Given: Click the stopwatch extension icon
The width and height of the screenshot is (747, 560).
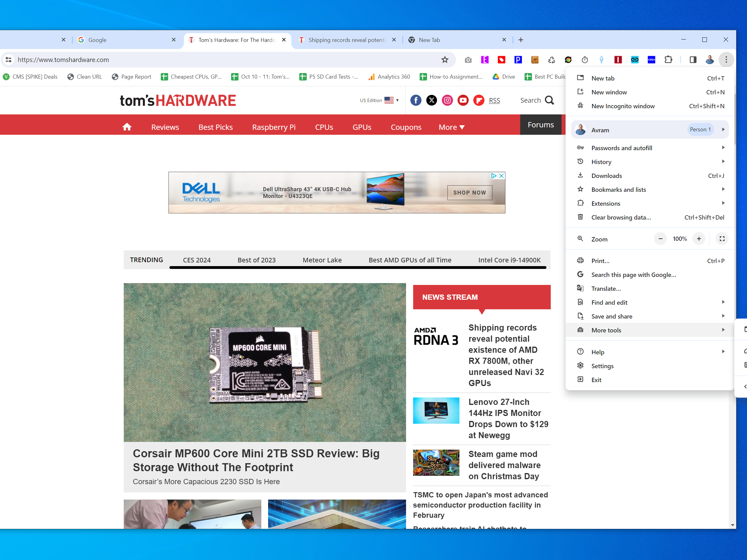Looking at the screenshot, I should click(x=585, y=60).
